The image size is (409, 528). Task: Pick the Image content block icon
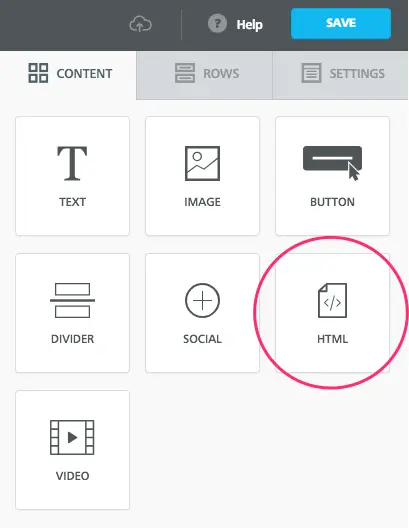coord(202,163)
